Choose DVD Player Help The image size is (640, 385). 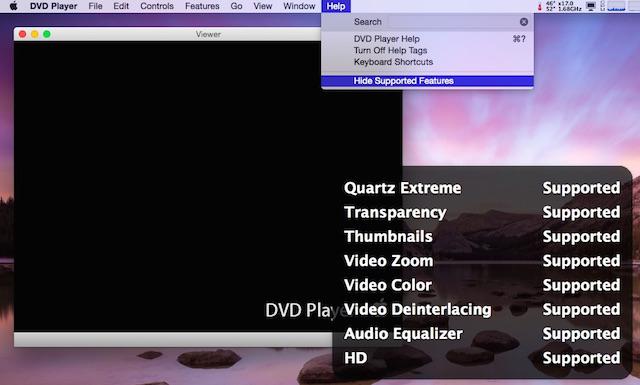coord(427,39)
